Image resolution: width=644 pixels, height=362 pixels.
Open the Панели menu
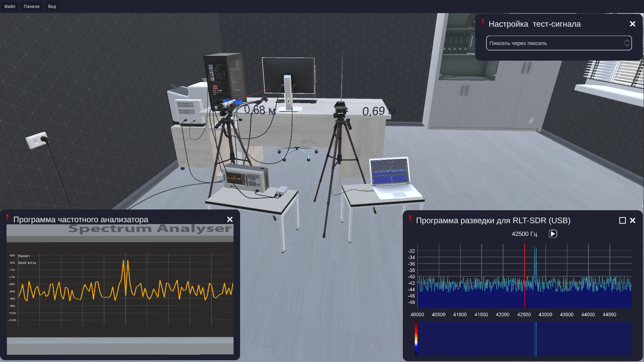coord(32,7)
